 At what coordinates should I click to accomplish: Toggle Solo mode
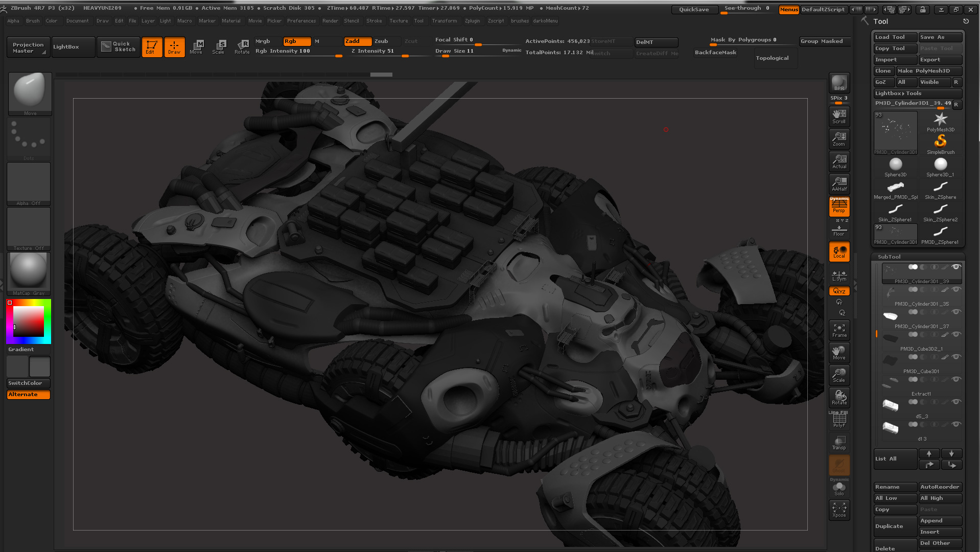839,489
